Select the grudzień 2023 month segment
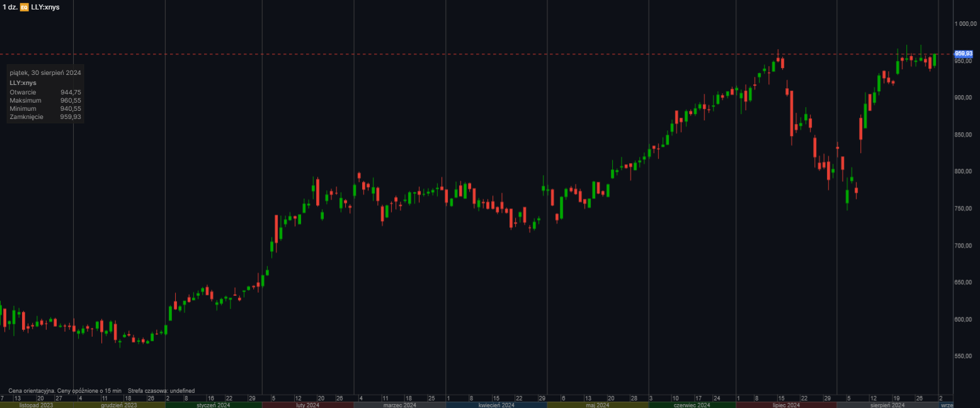 point(119,405)
